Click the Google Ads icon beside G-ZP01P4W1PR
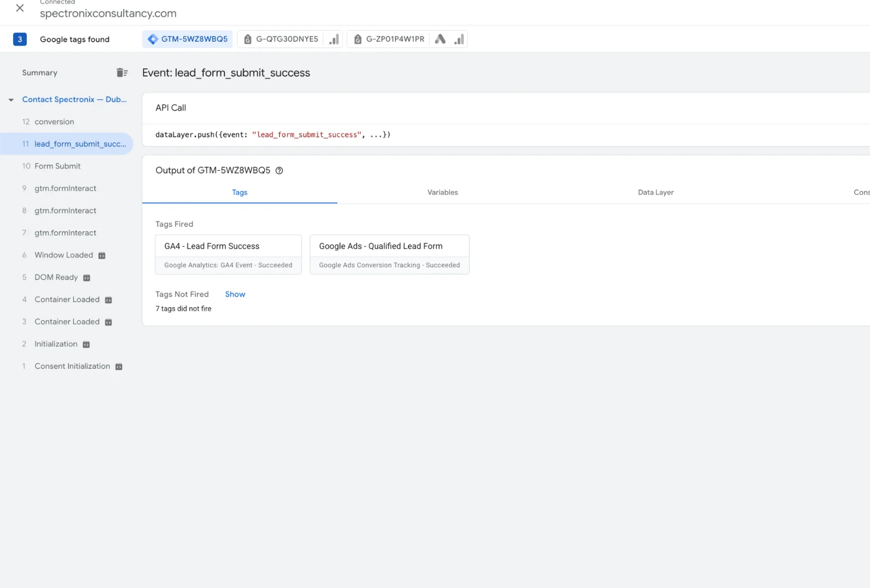 click(440, 39)
